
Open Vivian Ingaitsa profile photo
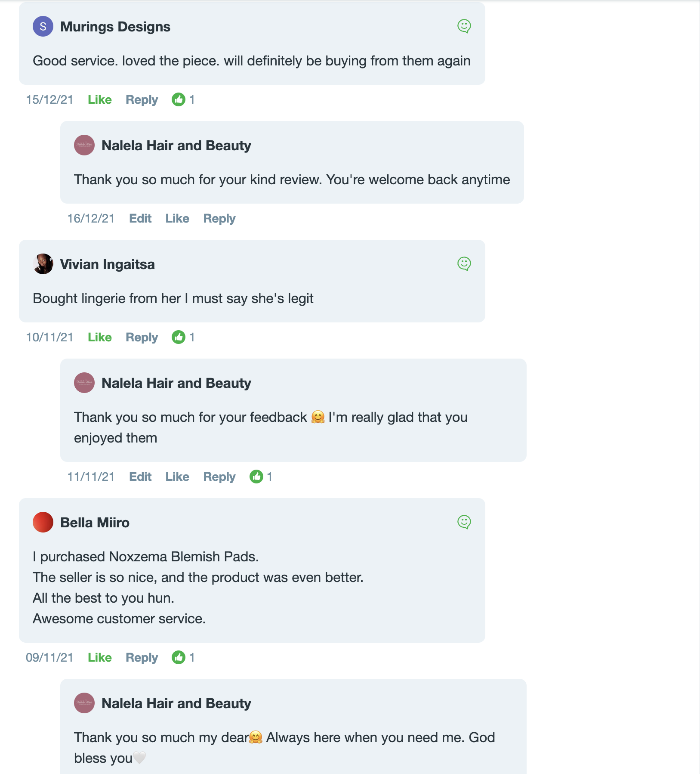tap(43, 264)
